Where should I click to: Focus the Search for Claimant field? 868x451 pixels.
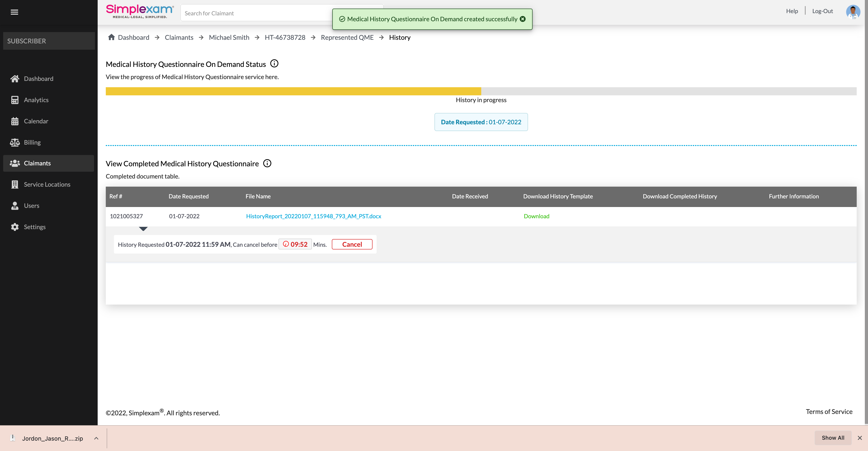coord(256,13)
